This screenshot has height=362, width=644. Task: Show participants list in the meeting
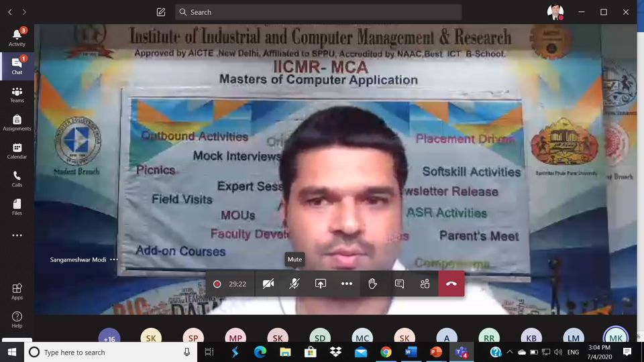click(425, 284)
